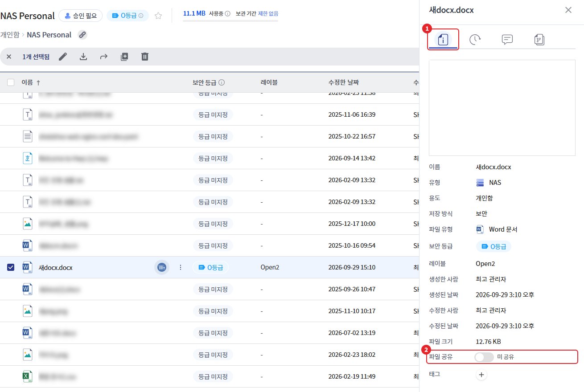Click the 수정한 날짜 column header
This screenshot has height=392, width=584.
343,82
